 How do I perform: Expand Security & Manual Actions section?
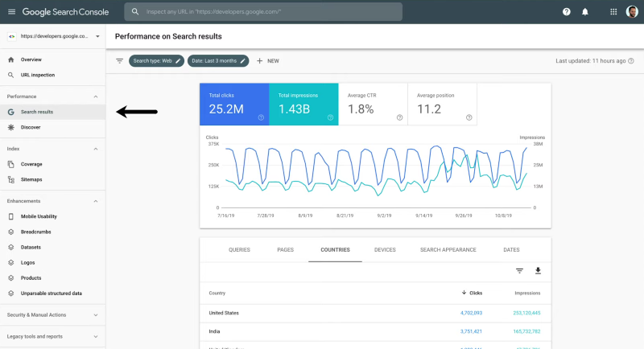(96, 315)
